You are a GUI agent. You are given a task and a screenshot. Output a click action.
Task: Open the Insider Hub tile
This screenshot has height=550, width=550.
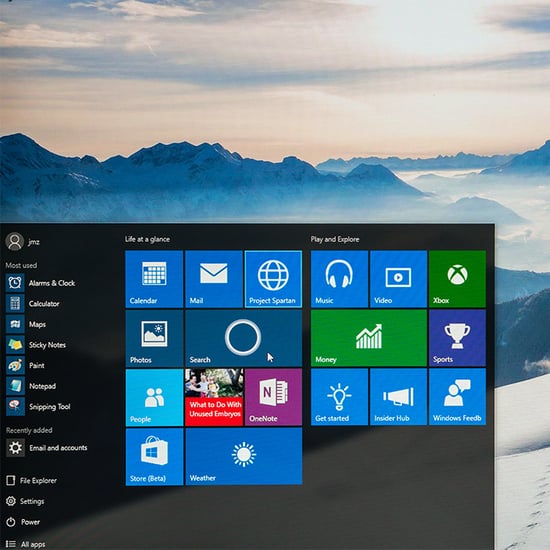pos(398,397)
